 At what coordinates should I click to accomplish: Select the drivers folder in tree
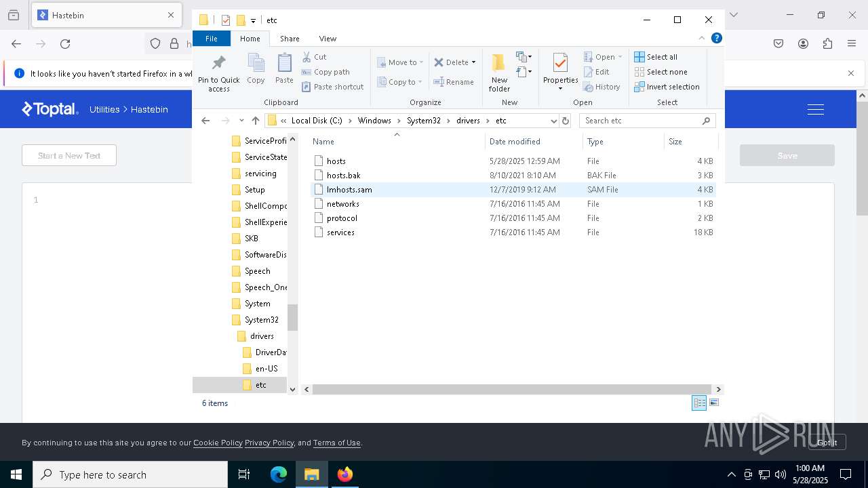pyautogui.click(x=262, y=336)
